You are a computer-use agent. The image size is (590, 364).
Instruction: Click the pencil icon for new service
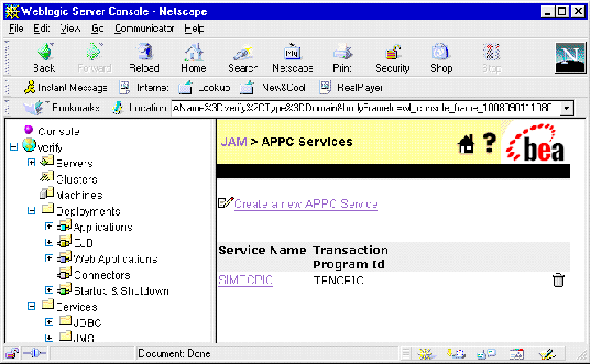coord(226,203)
